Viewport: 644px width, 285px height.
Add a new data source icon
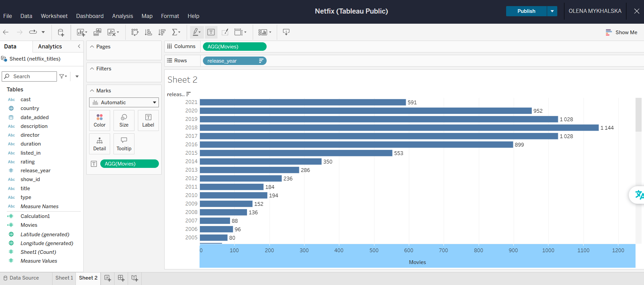coord(61,32)
